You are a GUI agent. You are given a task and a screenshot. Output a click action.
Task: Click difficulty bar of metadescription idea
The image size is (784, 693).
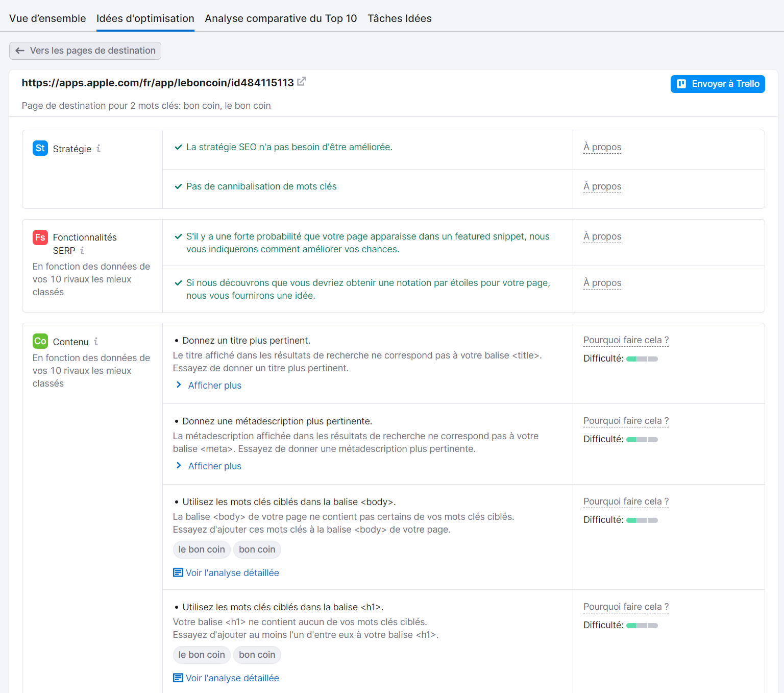pos(642,440)
